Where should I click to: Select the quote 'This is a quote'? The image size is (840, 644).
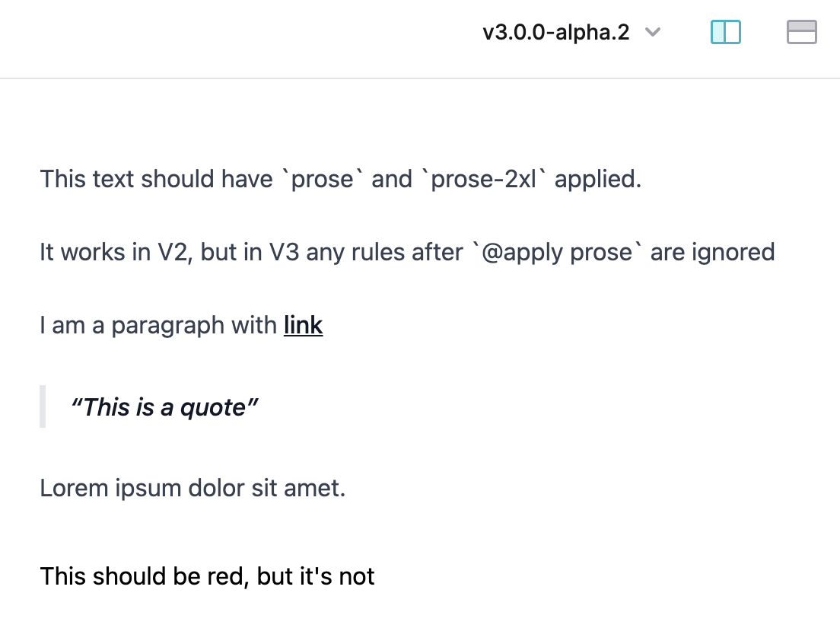click(164, 407)
